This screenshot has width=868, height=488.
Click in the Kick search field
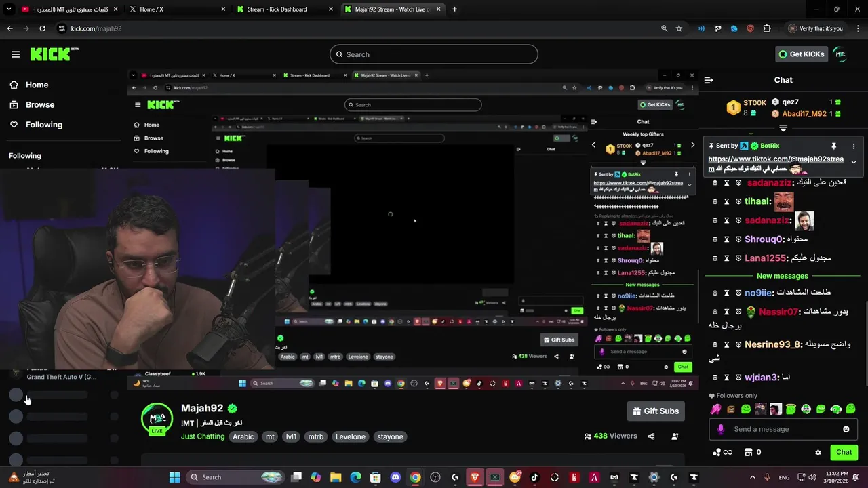pyautogui.click(x=434, y=54)
